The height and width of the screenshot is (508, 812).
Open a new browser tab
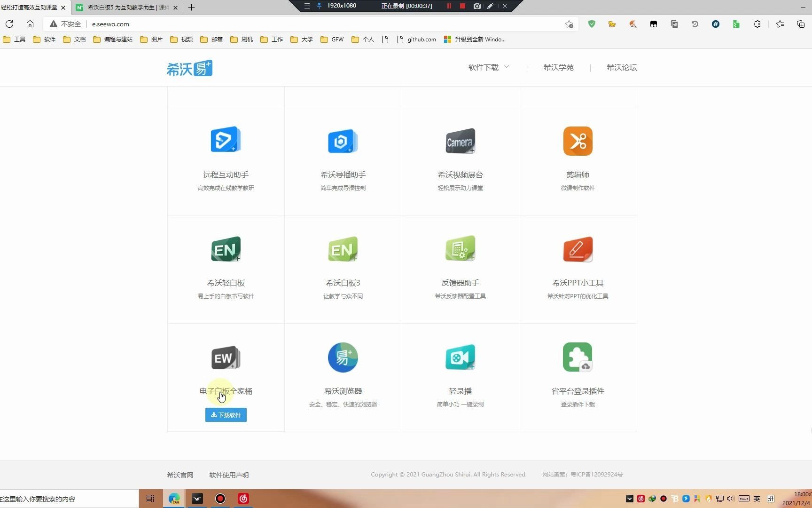click(191, 8)
